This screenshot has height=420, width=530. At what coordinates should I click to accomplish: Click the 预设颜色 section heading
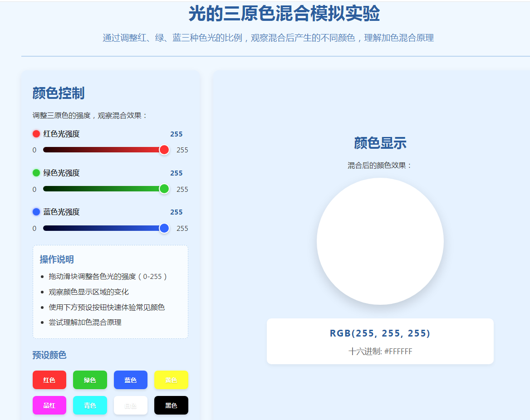(49, 355)
